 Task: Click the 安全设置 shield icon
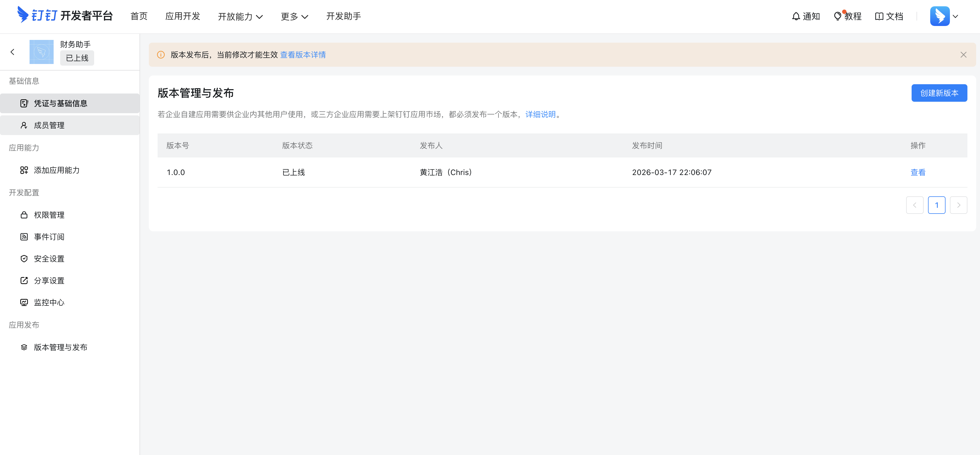tap(24, 259)
